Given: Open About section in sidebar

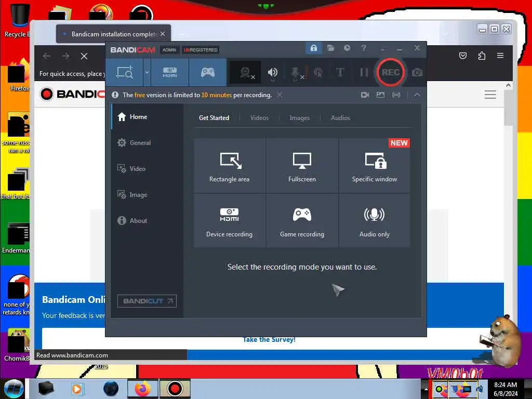Looking at the screenshot, I should coord(147,220).
